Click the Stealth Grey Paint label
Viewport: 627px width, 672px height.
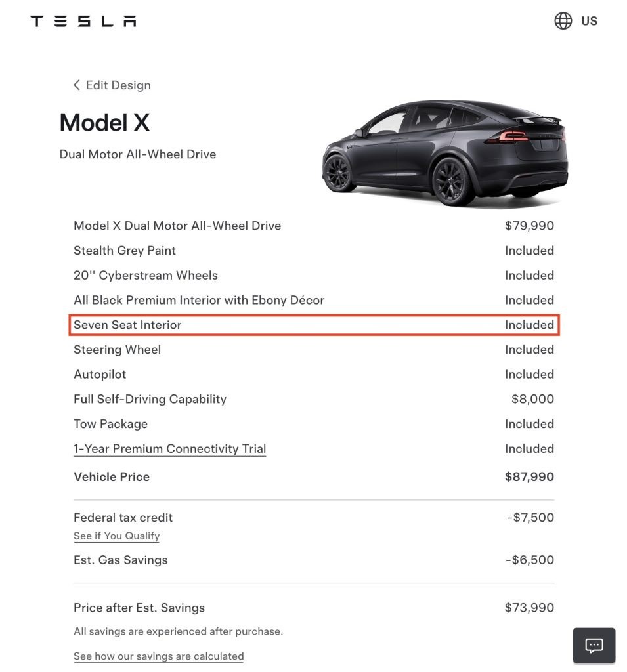125,251
